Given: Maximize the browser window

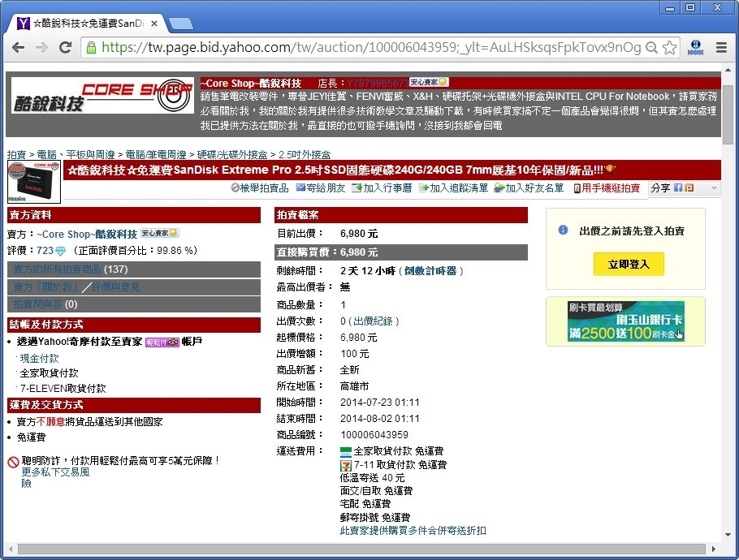Looking at the screenshot, I should point(690,7).
